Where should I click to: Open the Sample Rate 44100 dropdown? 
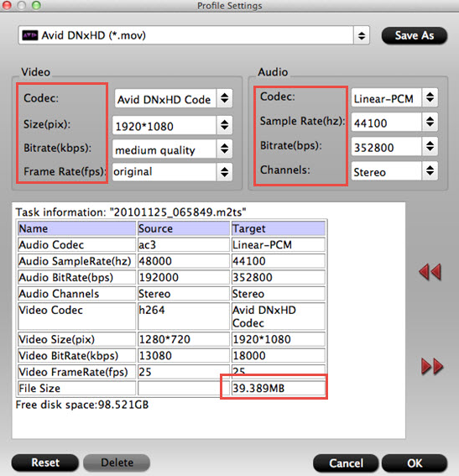click(430, 122)
